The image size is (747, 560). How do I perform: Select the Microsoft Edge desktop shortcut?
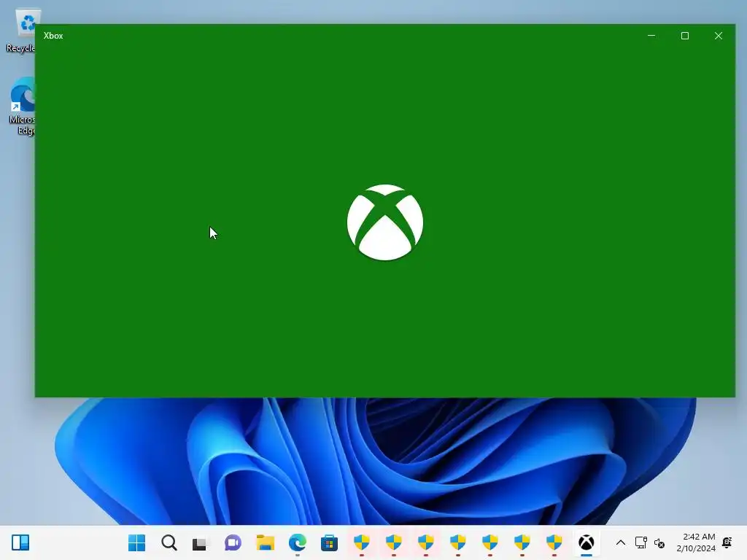(x=22, y=106)
